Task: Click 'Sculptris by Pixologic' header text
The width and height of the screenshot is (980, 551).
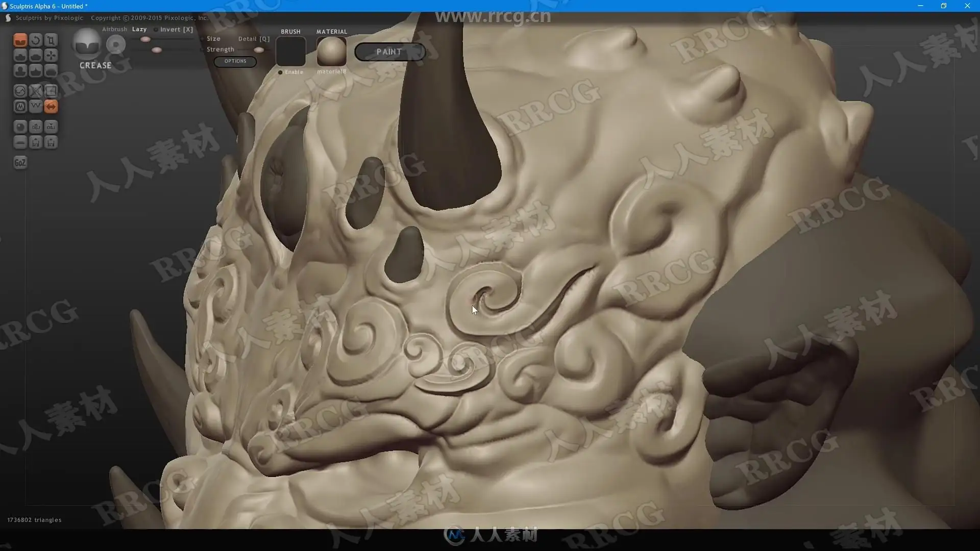Action: pos(50,18)
